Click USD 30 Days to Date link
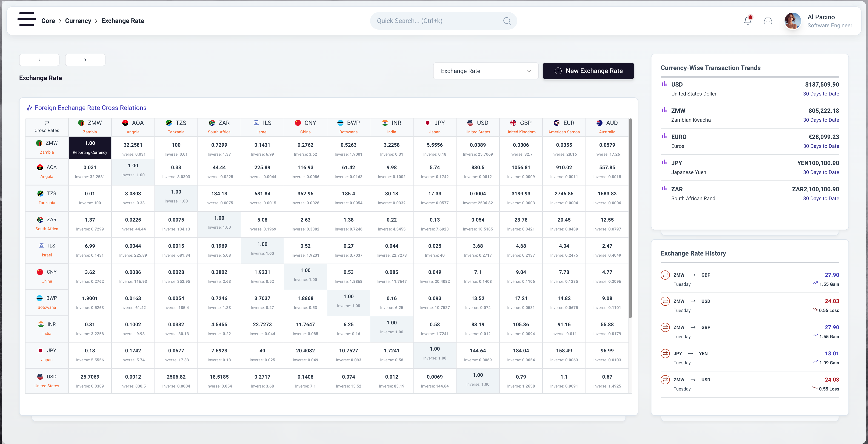The width and height of the screenshot is (868, 444). point(821,94)
